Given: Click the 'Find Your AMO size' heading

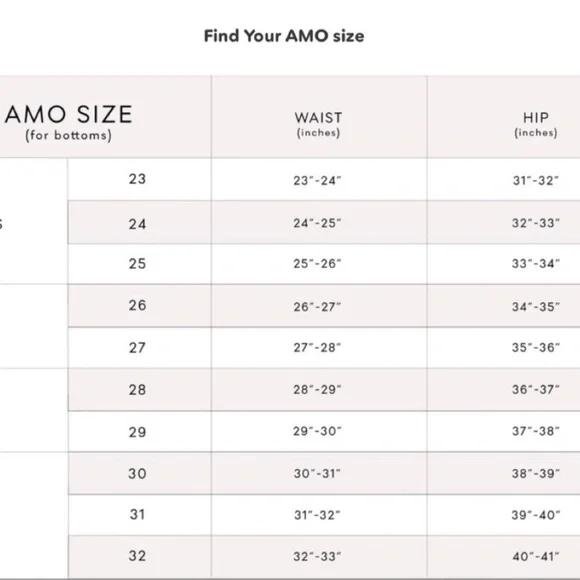Looking at the screenshot, I should pos(284,36).
